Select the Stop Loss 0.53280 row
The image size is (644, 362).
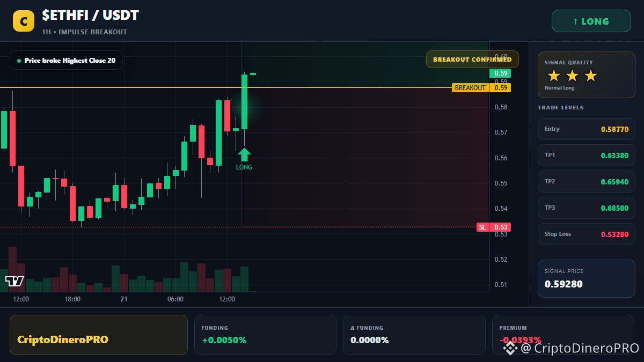pyautogui.click(x=587, y=234)
